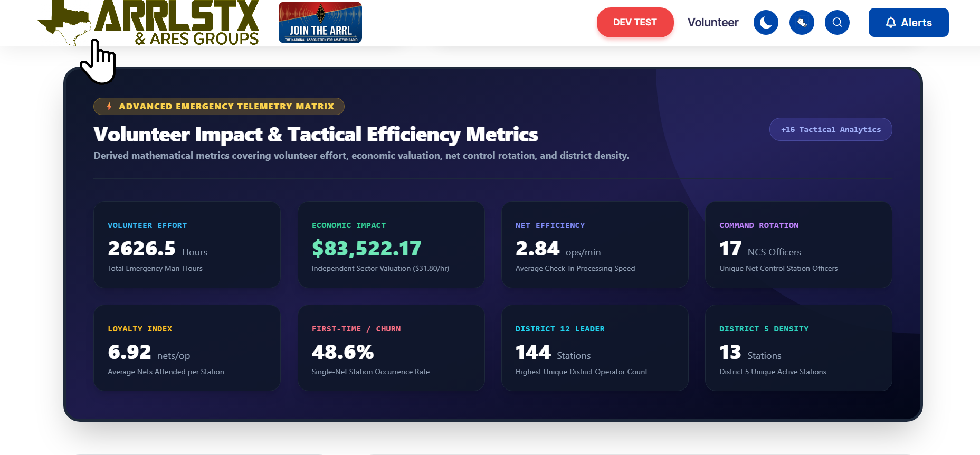Screen dimensions: 980x455
Task: Select the Economic Impact valuation card
Action: [391, 244]
